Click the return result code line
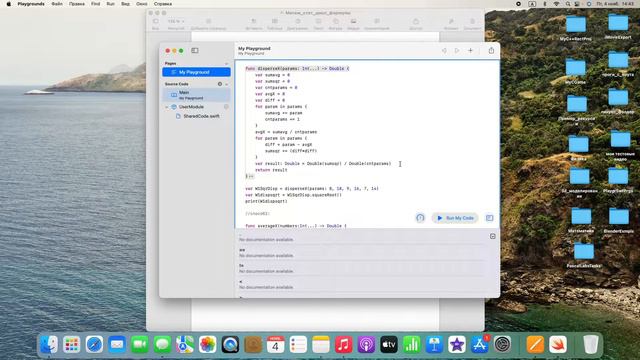This screenshot has width=640, height=360. [x=271, y=170]
